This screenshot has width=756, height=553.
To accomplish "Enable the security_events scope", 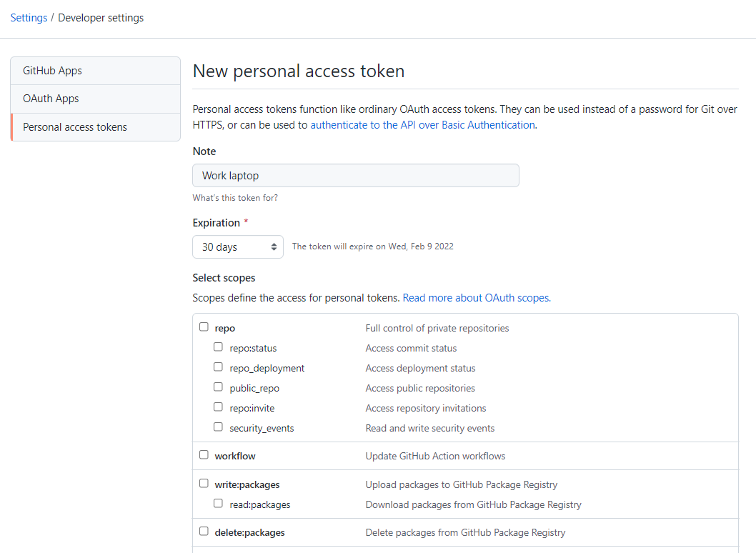I will coord(219,427).
